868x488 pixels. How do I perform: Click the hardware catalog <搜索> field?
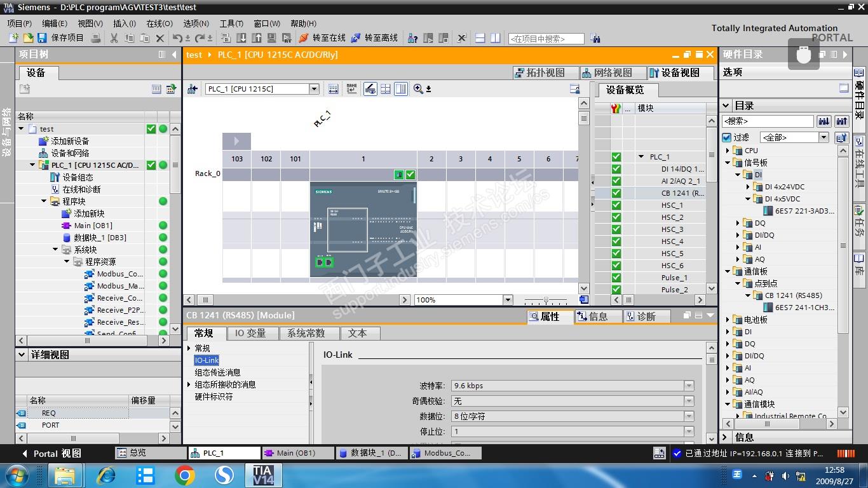(x=768, y=121)
